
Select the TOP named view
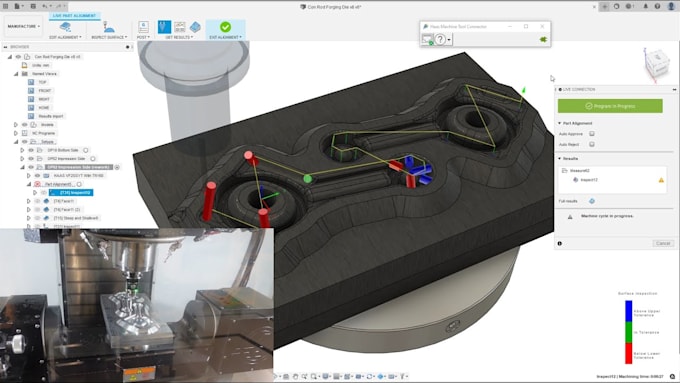pyautogui.click(x=42, y=82)
